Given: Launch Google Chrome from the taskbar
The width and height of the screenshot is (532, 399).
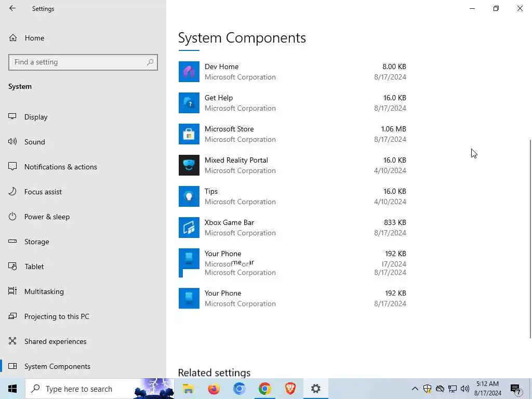Looking at the screenshot, I should coord(264,389).
